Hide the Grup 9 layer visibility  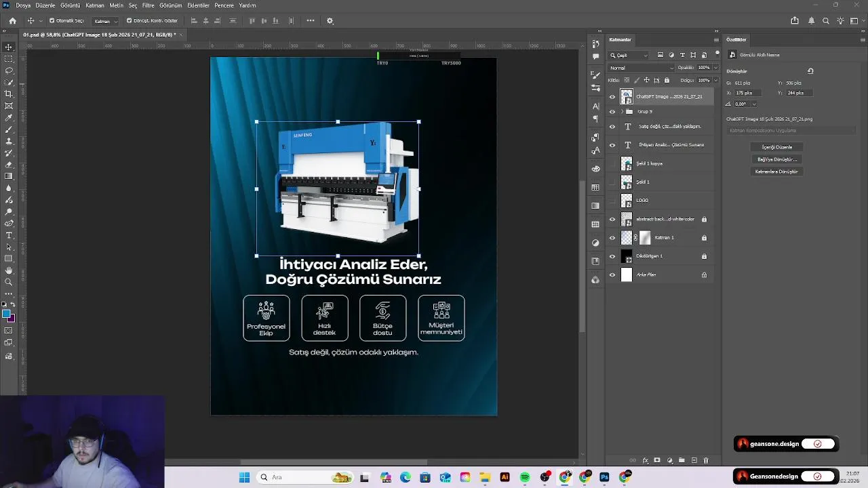pos(612,112)
